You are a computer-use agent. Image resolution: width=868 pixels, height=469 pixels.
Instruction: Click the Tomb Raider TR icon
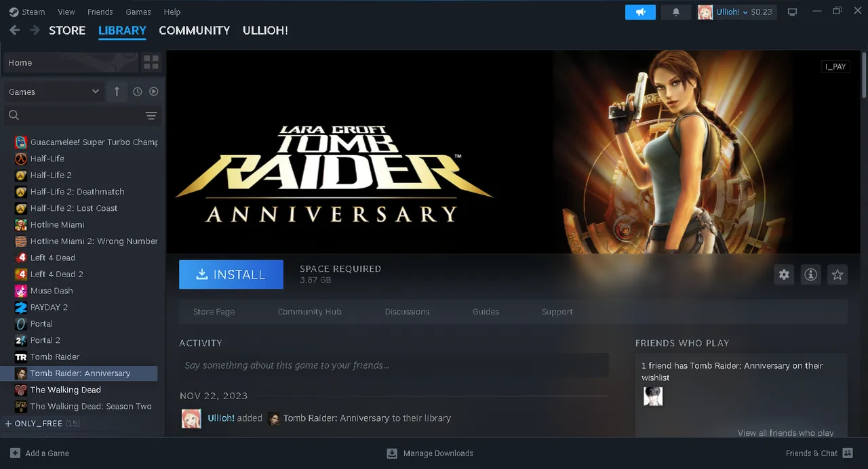coord(21,357)
